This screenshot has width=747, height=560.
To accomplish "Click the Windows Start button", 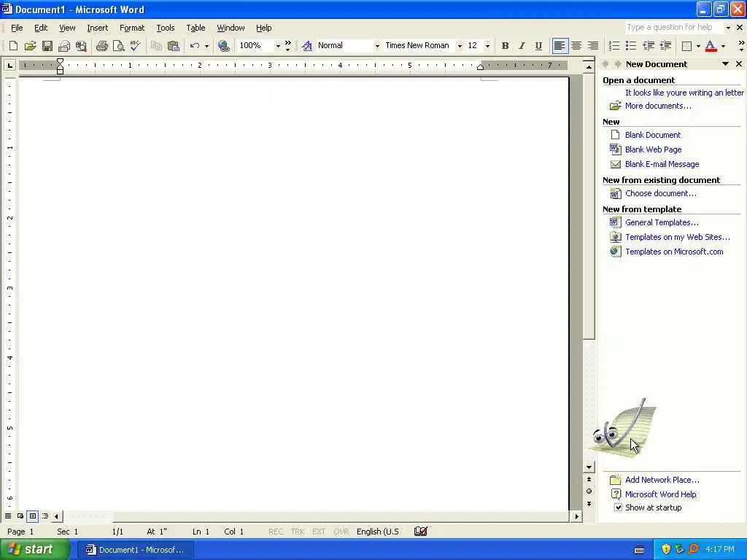I will tap(34, 550).
